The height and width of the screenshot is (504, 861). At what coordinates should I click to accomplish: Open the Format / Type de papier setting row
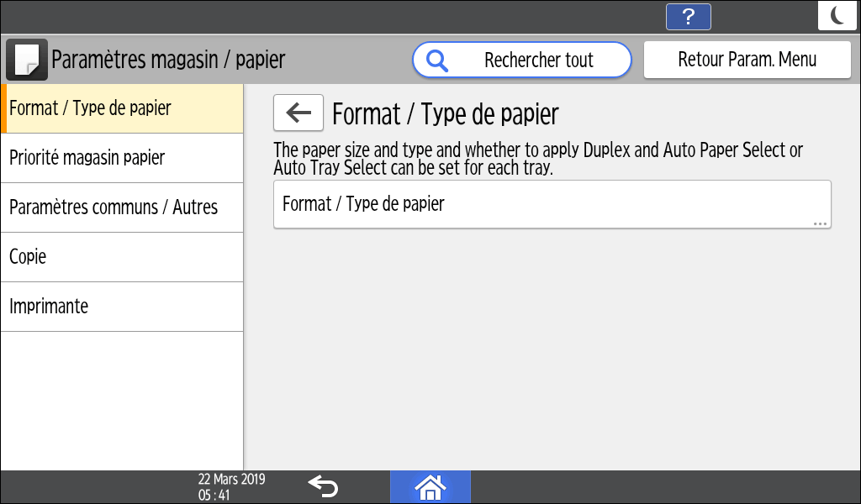click(x=552, y=204)
